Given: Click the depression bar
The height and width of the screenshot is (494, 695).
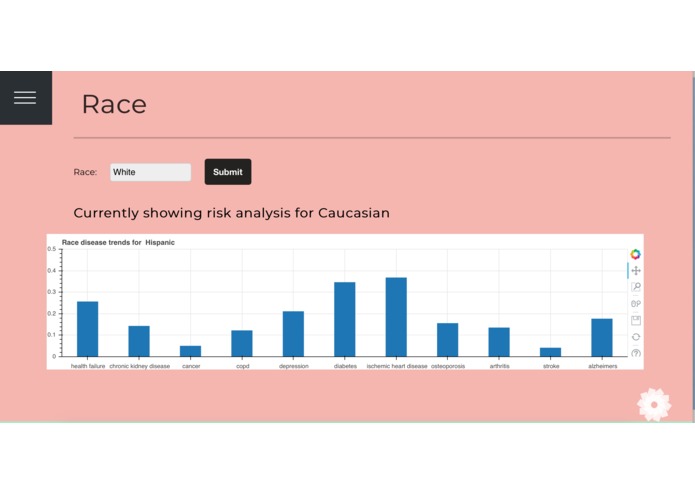Looking at the screenshot, I should pyautogui.click(x=293, y=334).
